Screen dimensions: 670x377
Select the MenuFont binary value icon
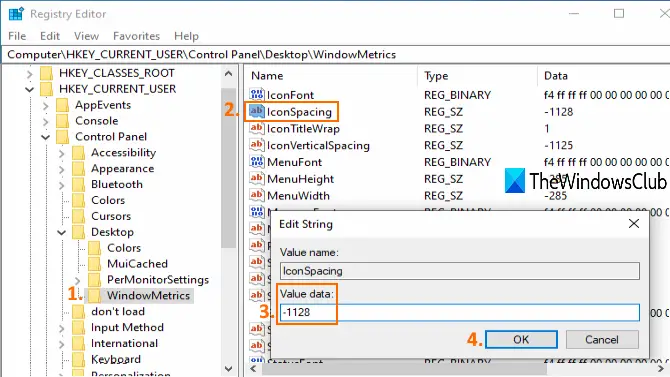point(257,162)
